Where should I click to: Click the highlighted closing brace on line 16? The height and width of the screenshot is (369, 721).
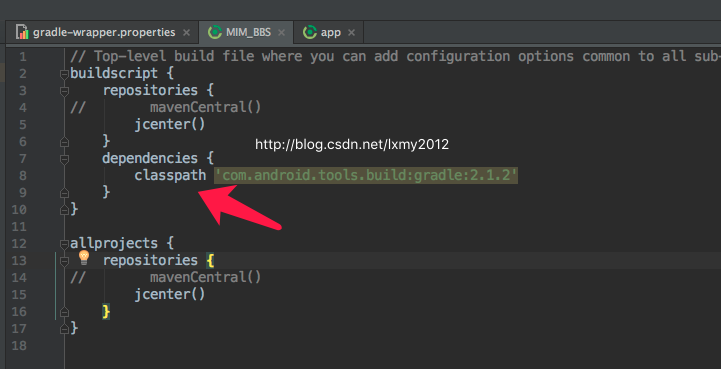point(106,311)
